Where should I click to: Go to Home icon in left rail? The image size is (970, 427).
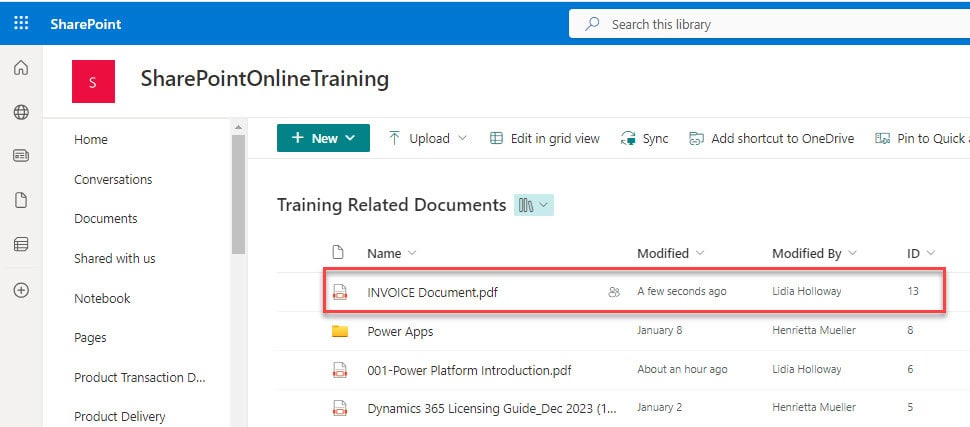click(x=21, y=67)
